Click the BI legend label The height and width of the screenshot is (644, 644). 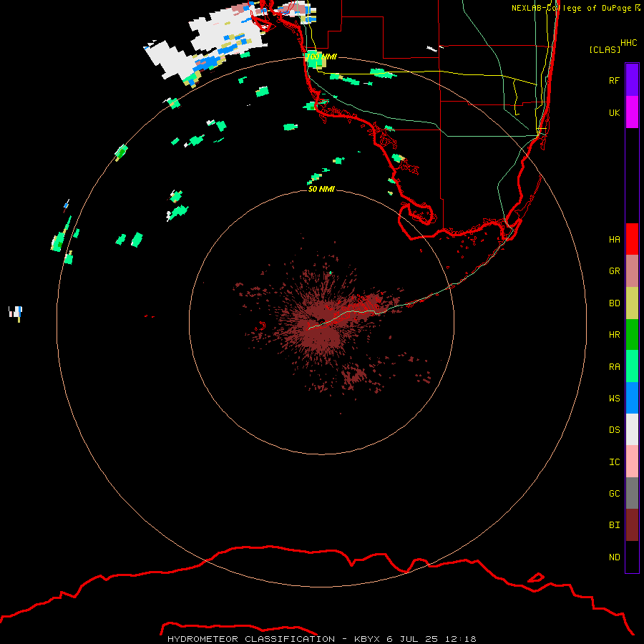(614, 525)
